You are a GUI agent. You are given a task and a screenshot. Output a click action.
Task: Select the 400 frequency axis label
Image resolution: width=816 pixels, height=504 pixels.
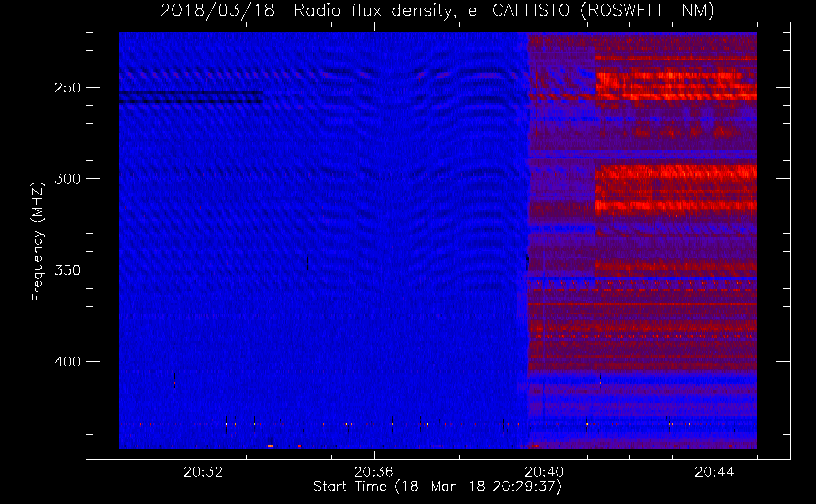(x=68, y=362)
